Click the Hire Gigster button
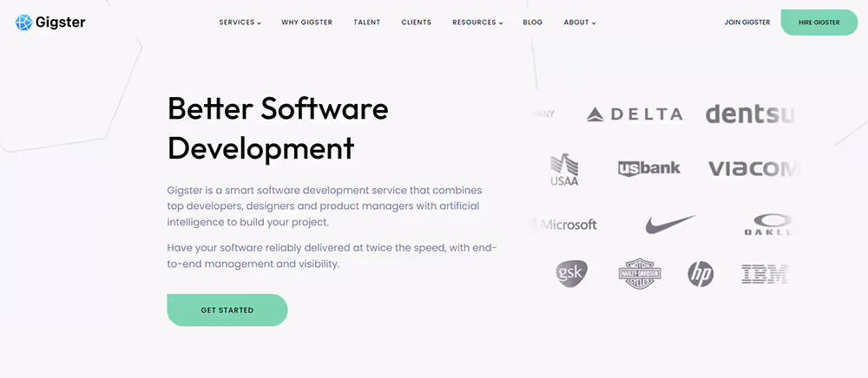This screenshot has width=868, height=378. [x=819, y=23]
